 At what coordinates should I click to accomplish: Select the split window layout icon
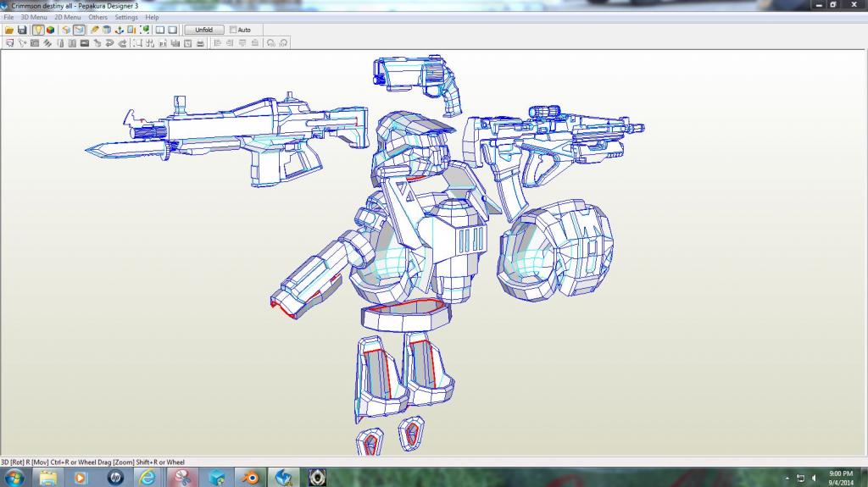pyautogui.click(x=159, y=30)
